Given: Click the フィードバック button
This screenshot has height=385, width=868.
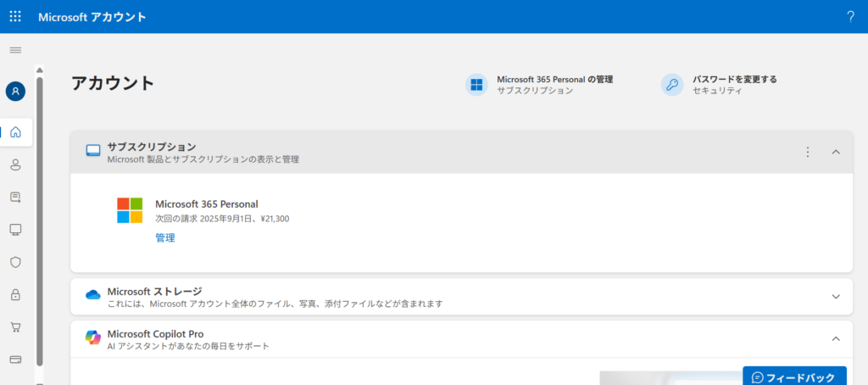Looking at the screenshot, I should pyautogui.click(x=794, y=377).
